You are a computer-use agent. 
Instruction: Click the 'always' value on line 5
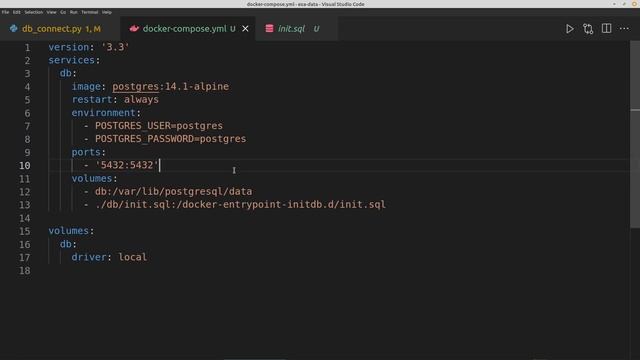[x=141, y=100]
